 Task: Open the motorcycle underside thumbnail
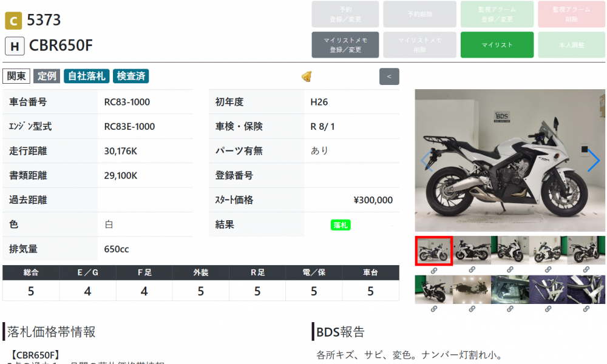[x=472, y=289]
